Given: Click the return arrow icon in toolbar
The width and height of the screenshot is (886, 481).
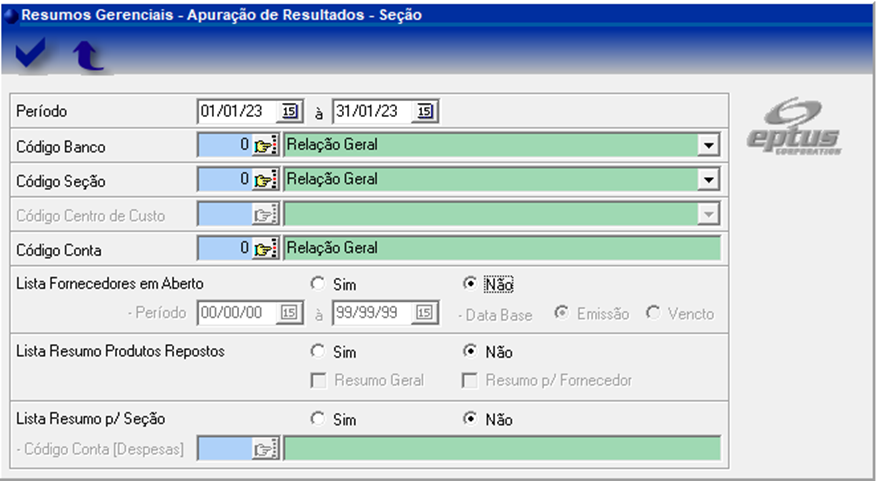Looking at the screenshot, I should coord(88,57).
